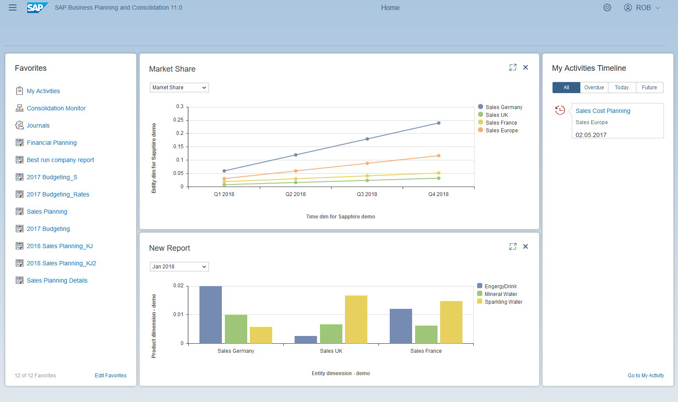Click the 12 of 12 Favorites text
Image resolution: width=678 pixels, height=402 pixels.
pos(35,375)
